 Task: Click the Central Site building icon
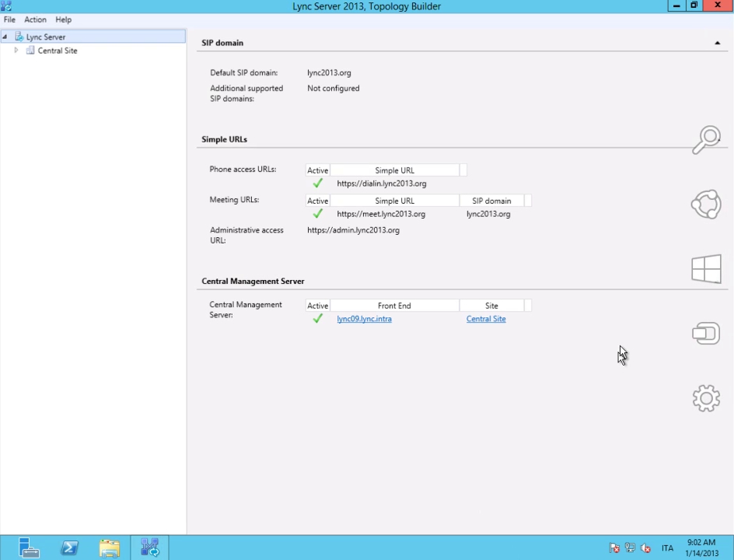pyautogui.click(x=30, y=50)
